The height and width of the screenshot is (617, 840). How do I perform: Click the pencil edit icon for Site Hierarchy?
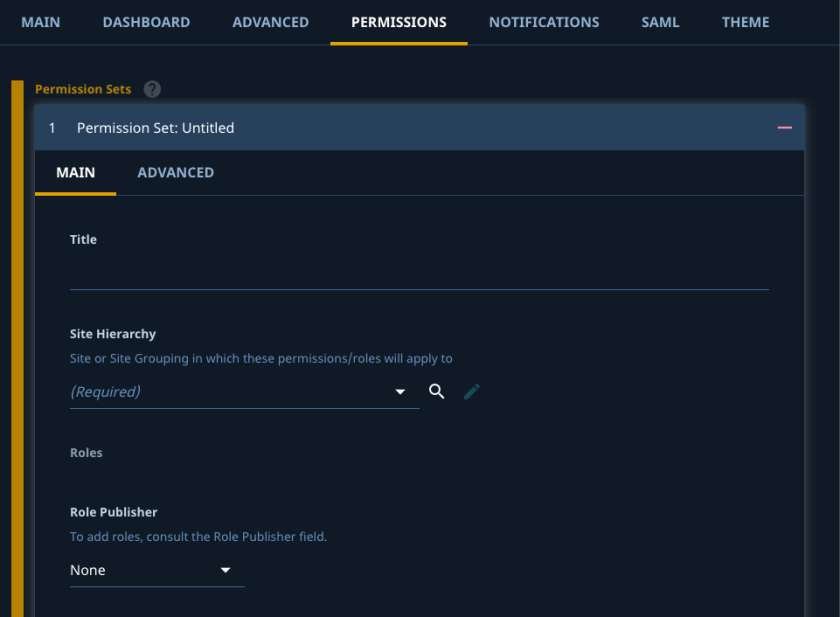pyautogui.click(x=472, y=392)
